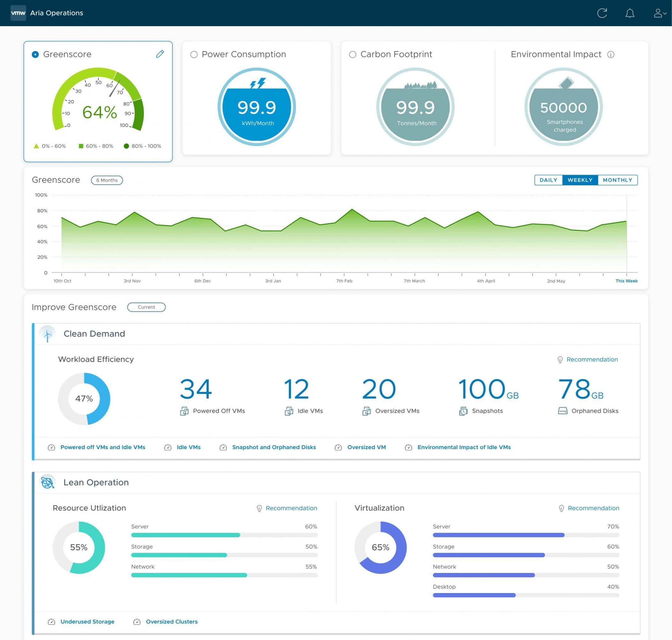Click the Greenscore edit pencil icon
The height and width of the screenshot is (640, 672).
(x=160, y=54)
